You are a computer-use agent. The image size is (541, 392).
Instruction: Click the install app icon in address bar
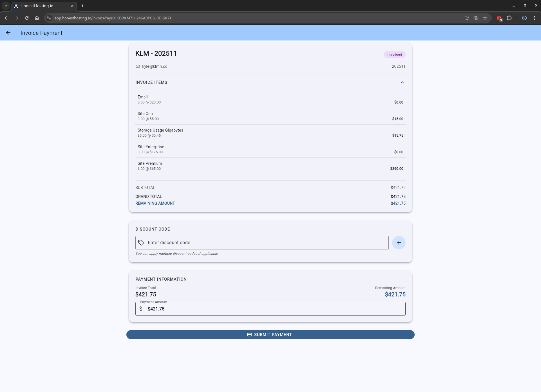pos(467,18)
